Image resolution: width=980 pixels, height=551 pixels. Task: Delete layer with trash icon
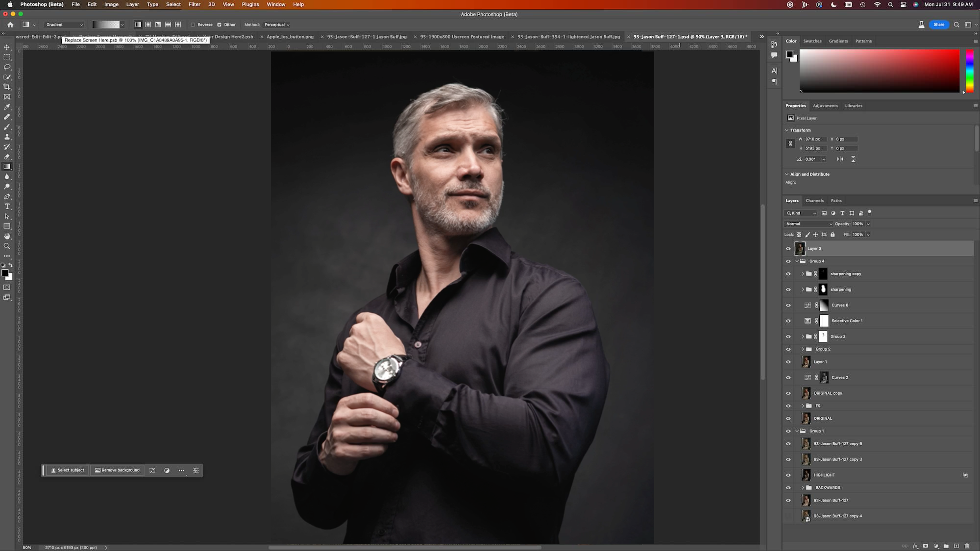pos(967,546)
